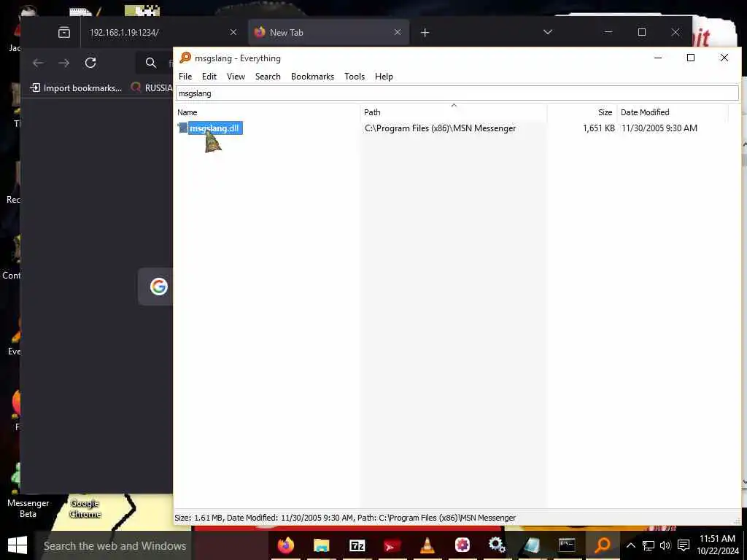Image resolution: width=747 pixels, height=560 pixels.
Task: Go forward in the Firefox browser
Action: pos(64,63)
